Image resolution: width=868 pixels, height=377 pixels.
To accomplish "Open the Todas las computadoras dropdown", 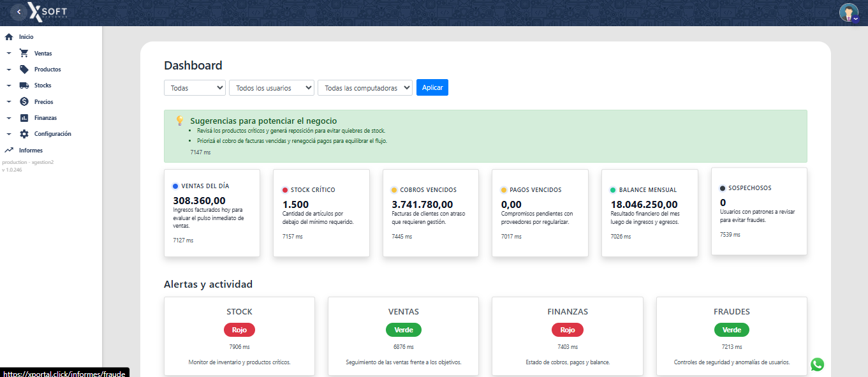I will tap(365, 87).
